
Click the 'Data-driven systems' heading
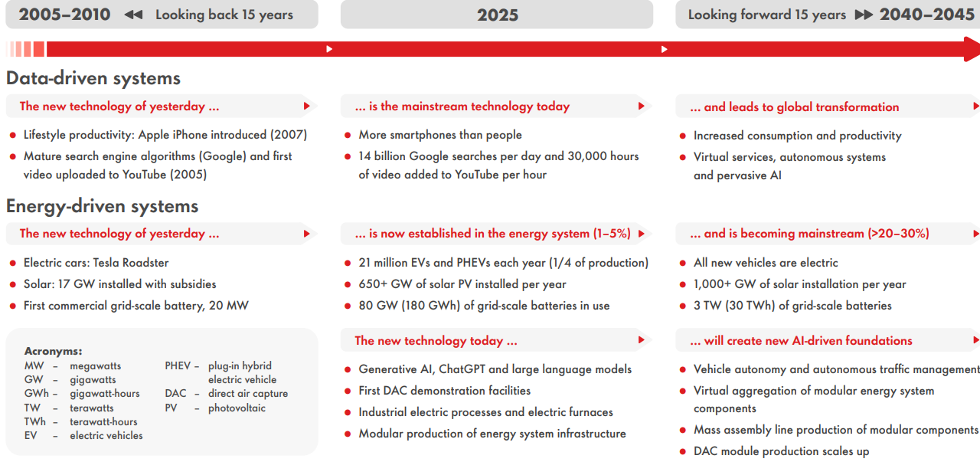pos(93,78)
